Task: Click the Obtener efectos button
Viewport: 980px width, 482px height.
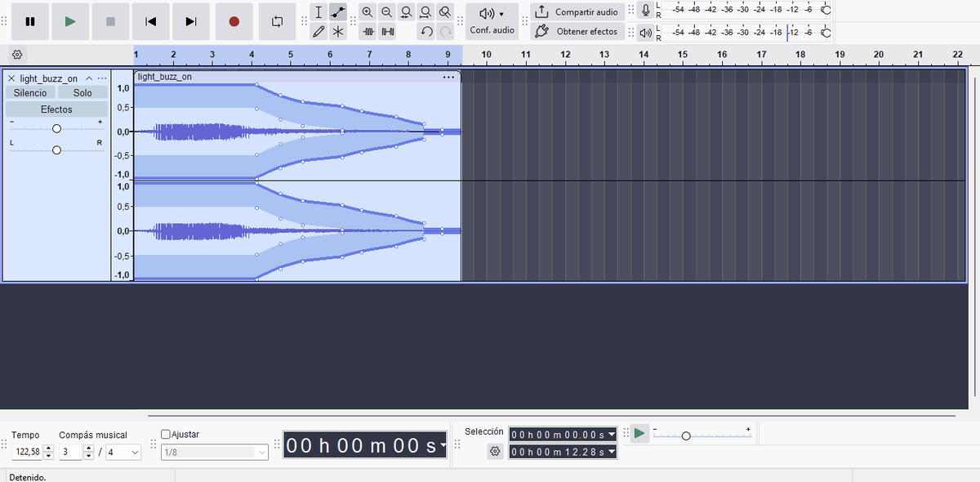Action: pyautogui.click(x=578, y=32)
